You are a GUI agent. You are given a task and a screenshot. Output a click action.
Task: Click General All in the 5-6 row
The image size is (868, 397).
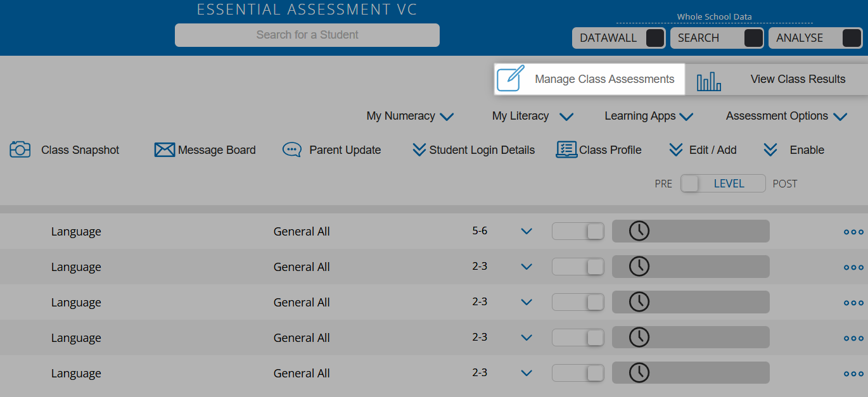[302, 232]
